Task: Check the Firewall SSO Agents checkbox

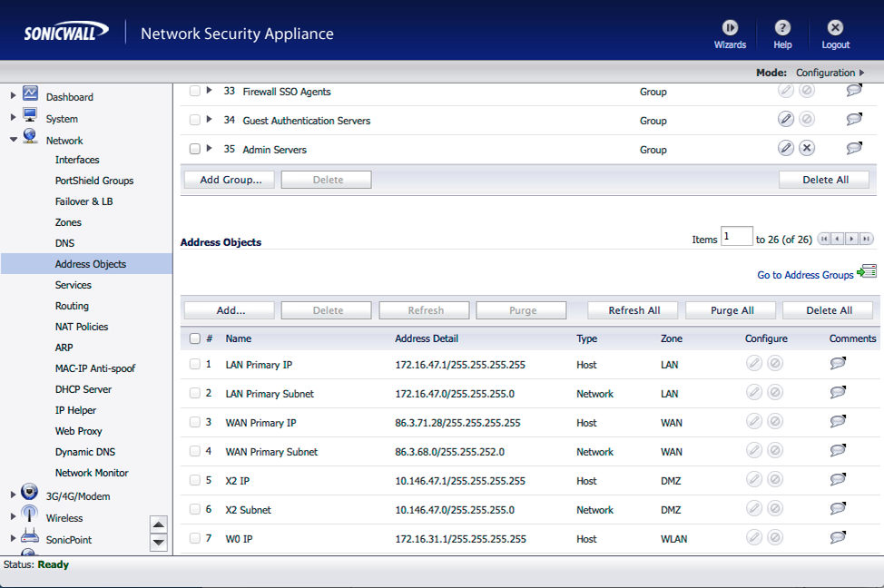Action: pos(194,91)
